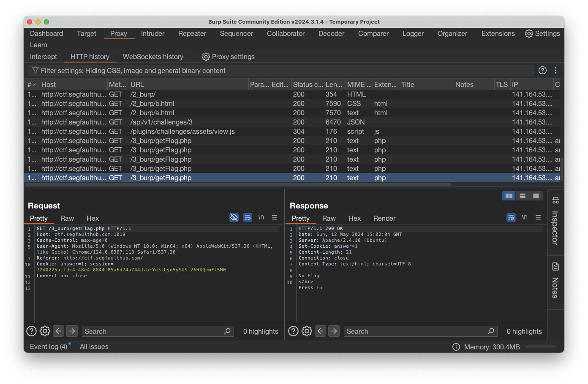The height and width of the screenshot is (384, 588).
Task: Select the /2_burp/a.html history row
Action: (293, 113)
